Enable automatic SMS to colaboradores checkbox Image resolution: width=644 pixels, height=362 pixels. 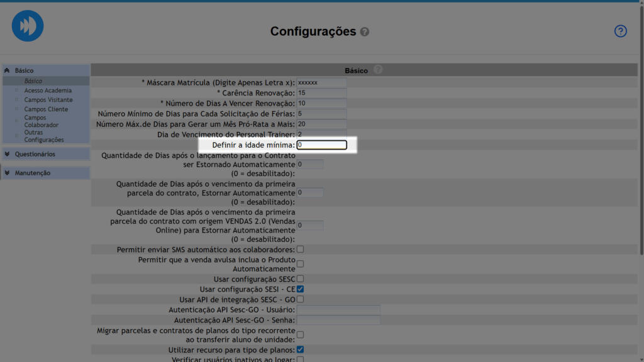coord(300,250)
